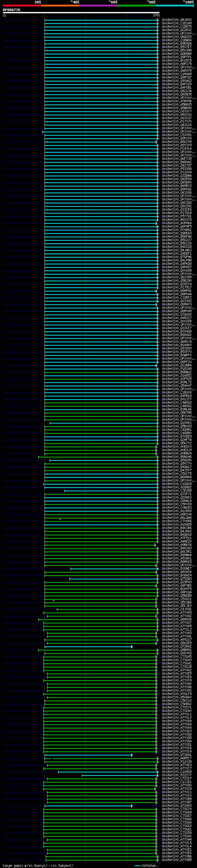The image size is (197, 868).
Task: Select hit label UniRef100_Q9PTP1
Action: click(x=177, y=57)
